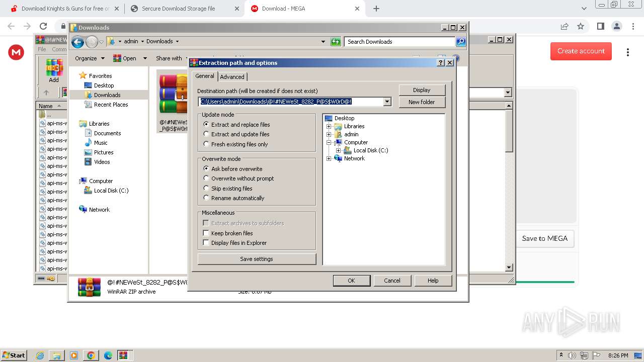
Task: Open the Organize dropdown in Explorer
Action: coord(90,58)
